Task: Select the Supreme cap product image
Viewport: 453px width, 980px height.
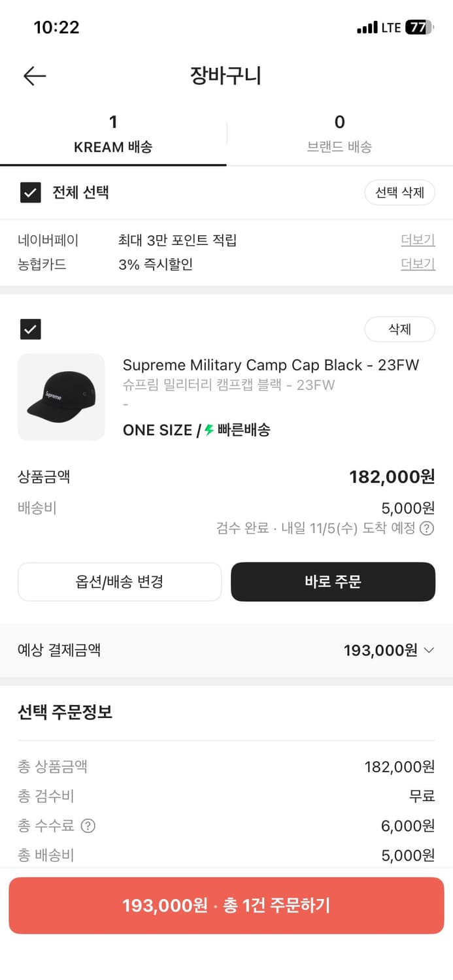Action: [x=61, y=397]
